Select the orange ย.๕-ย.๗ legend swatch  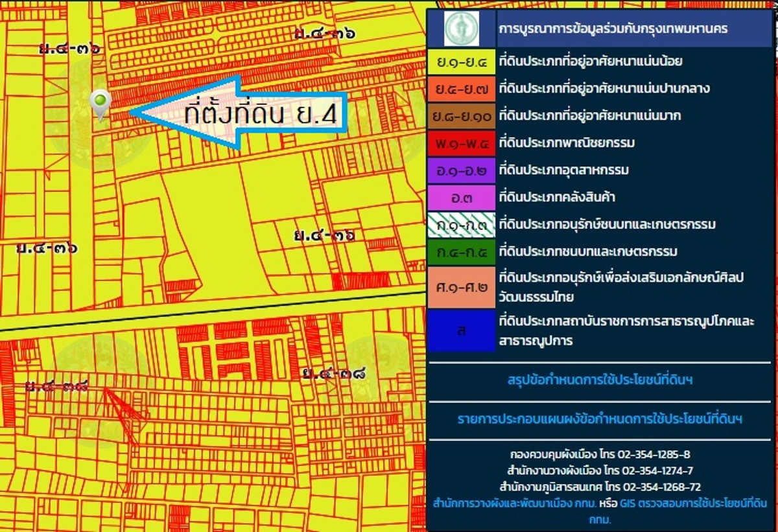(462, 89)
